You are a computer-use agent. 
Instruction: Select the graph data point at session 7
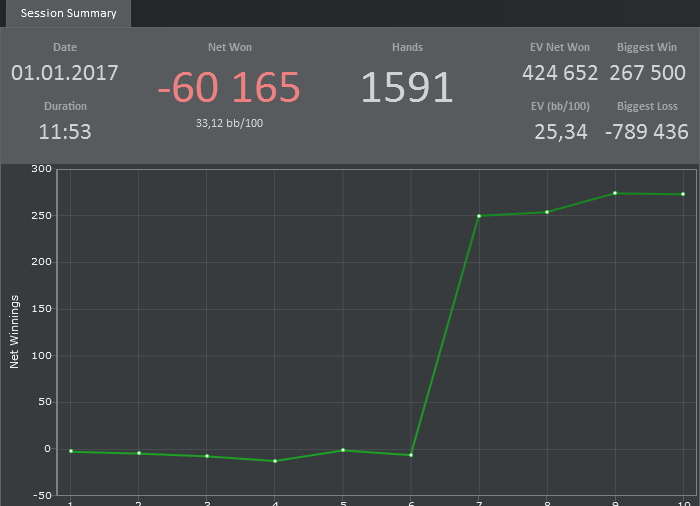click(479, 216)
